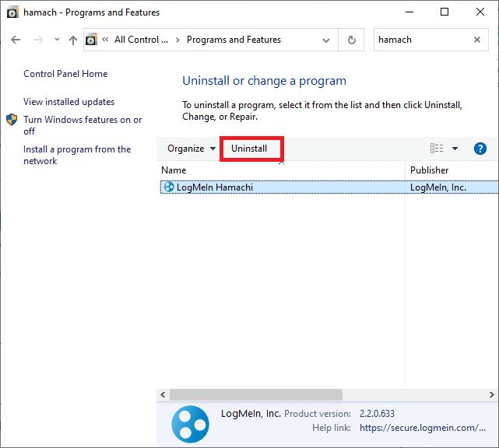The image size is (499, 448).
Task: Sort by the Name column header
Action: (x=281, y=170)
